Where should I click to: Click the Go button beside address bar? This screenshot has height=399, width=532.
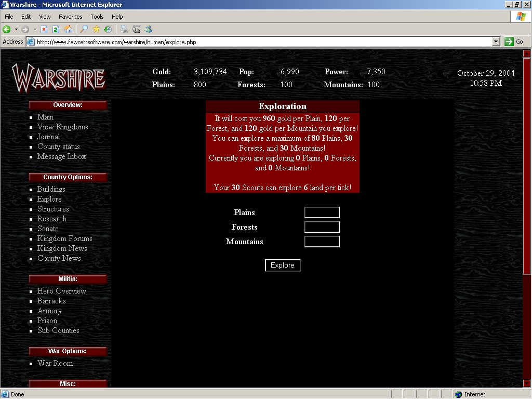pyautogui.click(x=514, y=42)
